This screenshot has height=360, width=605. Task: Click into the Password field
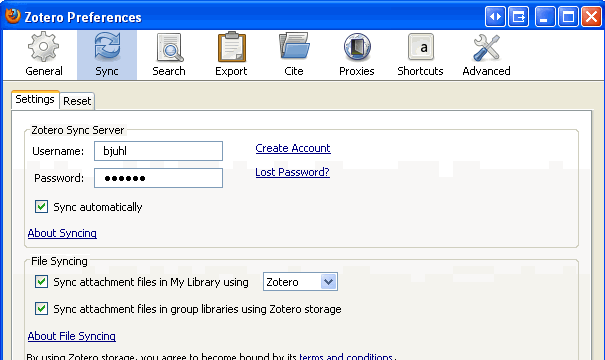(x=158, y=178)
